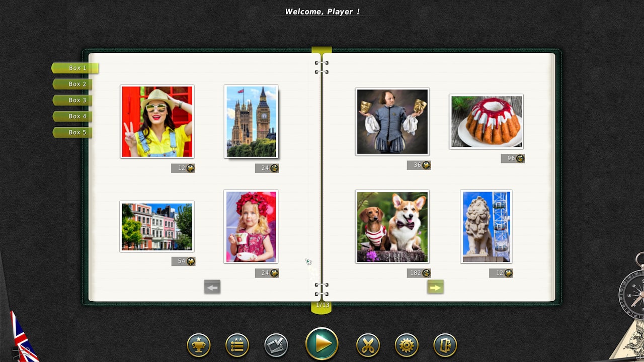644x362 pixels.
Task: Open the high scores list icon
Action: pyautogui.click(x=237, y=345)
